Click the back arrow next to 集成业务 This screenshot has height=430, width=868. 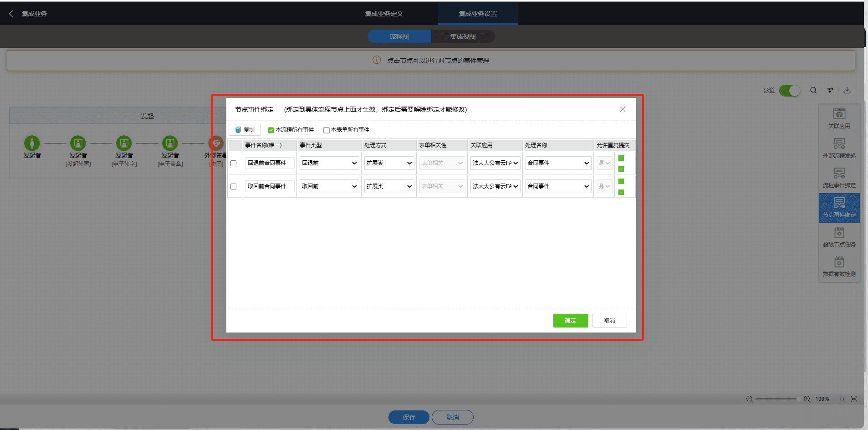pos(11,14)
